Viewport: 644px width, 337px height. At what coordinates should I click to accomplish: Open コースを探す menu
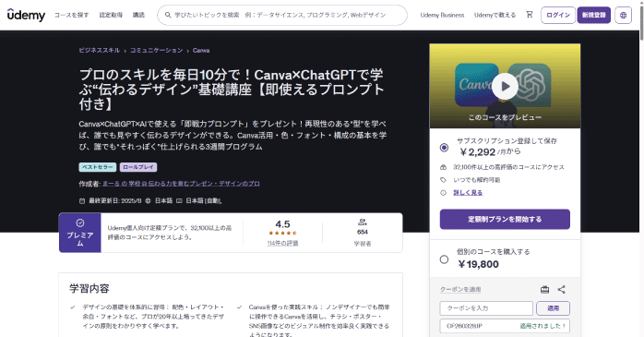[71, 15]
